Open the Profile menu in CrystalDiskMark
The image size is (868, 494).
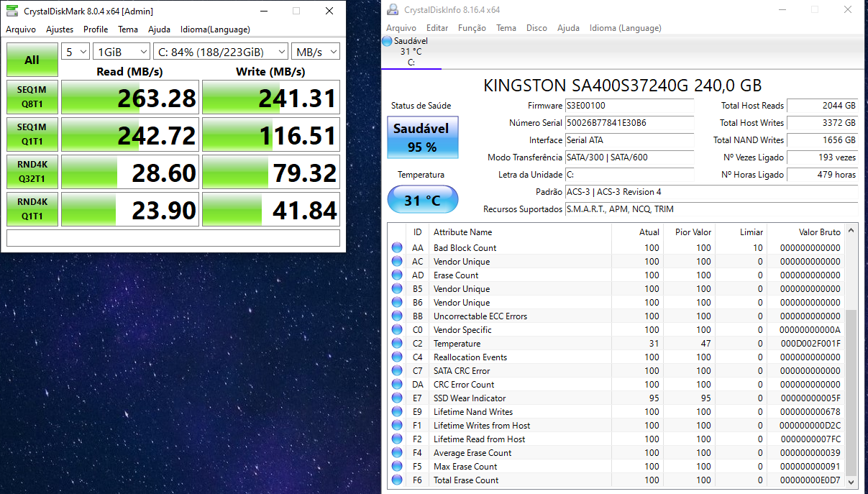96,29
